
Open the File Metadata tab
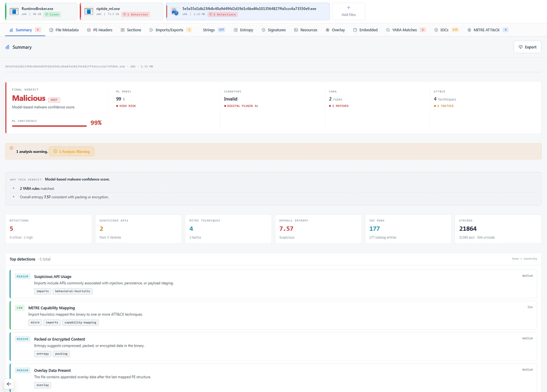pyautogui.click(x=64, y=30)
